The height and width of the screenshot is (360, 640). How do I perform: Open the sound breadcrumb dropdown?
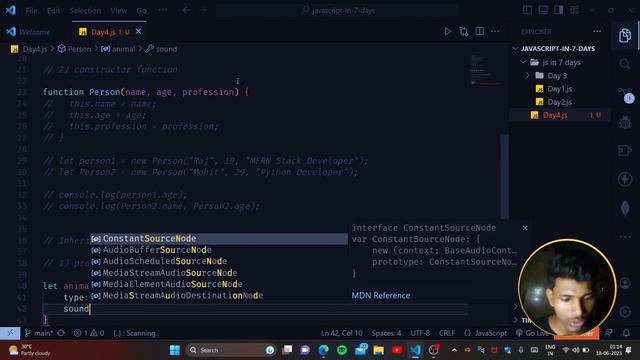point(162,49)
